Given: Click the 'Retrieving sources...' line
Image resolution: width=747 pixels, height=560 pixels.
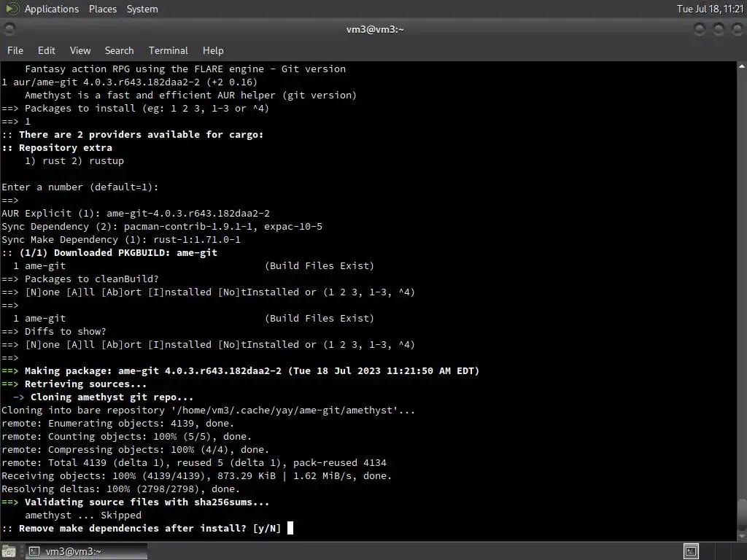Looking at the screenshot, I should (x=74, y=384).
